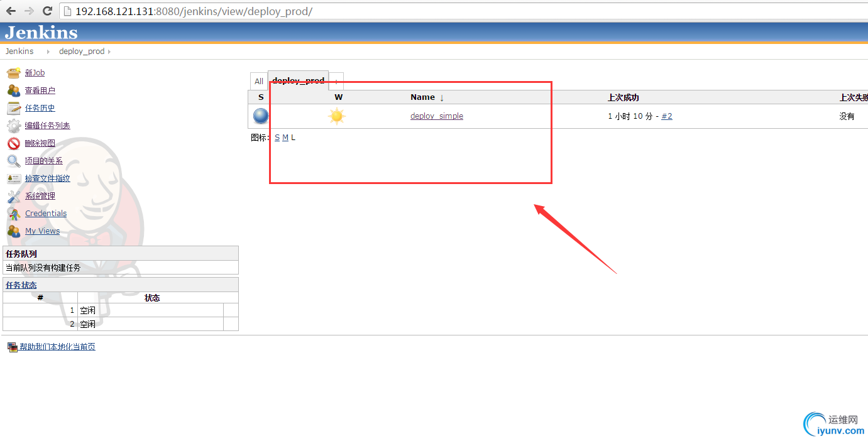
Task: Open the 新Job link
Action: click(x=35, y=73)
